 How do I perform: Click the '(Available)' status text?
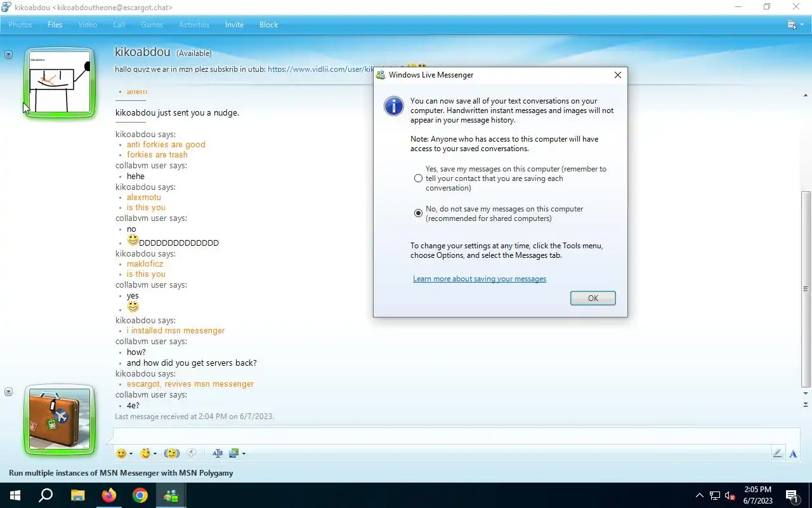click(193, 53)
